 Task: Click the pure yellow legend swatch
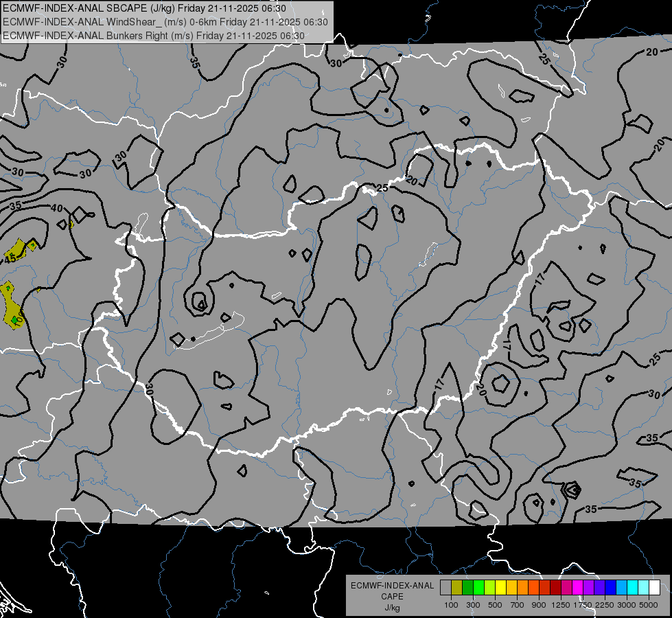(x=500, y=587)
